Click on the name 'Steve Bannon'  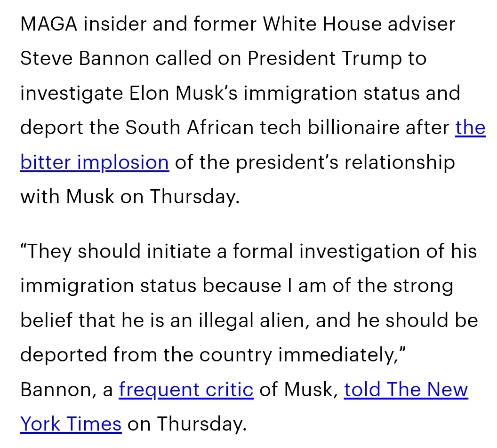click(85, 58)
